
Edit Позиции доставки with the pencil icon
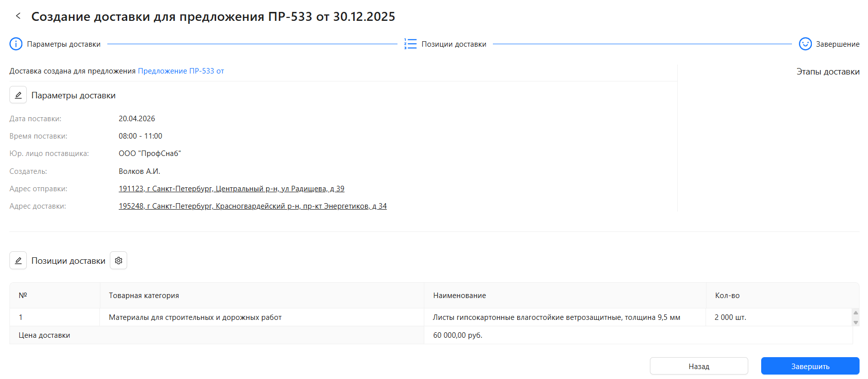pos(18,260)
